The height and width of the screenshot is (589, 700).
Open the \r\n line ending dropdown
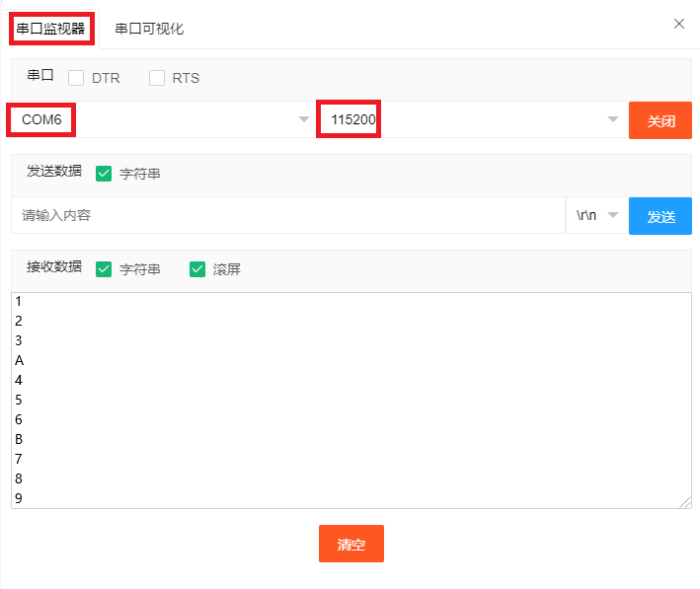tap(597, 215)
